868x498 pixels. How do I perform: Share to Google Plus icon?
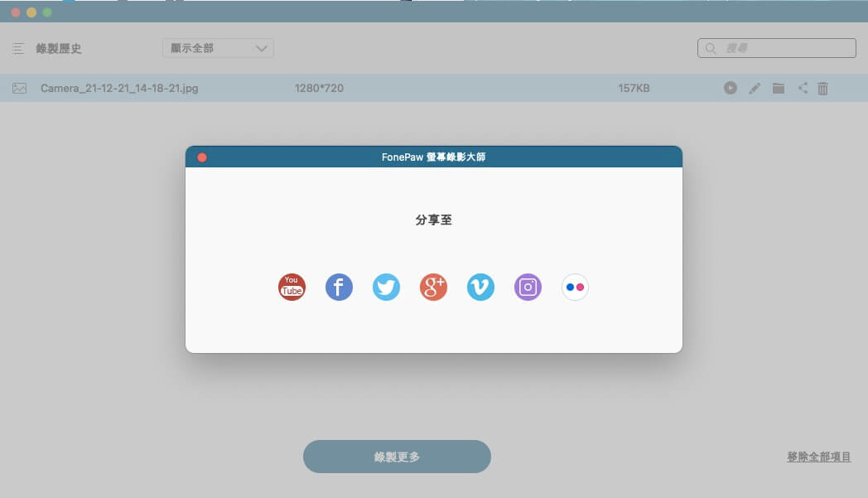(433, 287)
